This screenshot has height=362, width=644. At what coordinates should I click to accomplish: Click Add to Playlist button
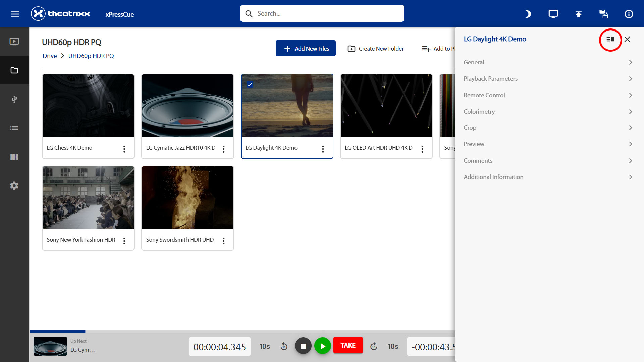pos(438,49)
